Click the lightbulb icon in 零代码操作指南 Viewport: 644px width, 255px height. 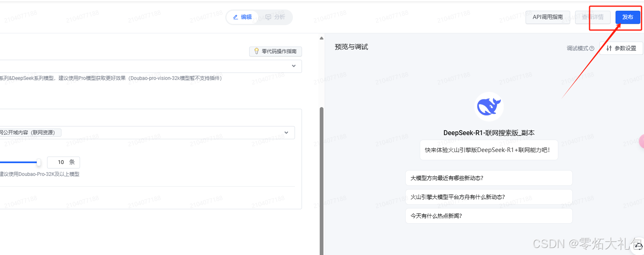[x=256, y=51]
